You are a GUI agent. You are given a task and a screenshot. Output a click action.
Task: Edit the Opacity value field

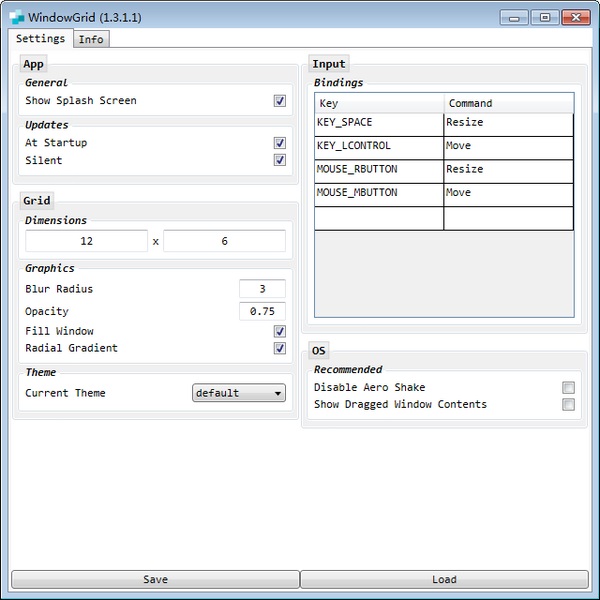[x=262, y=311]
